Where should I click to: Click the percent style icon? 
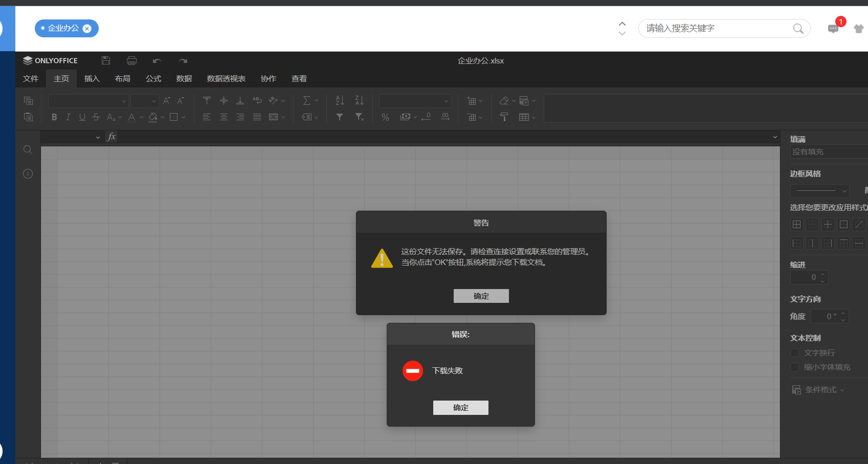point(385,117)
